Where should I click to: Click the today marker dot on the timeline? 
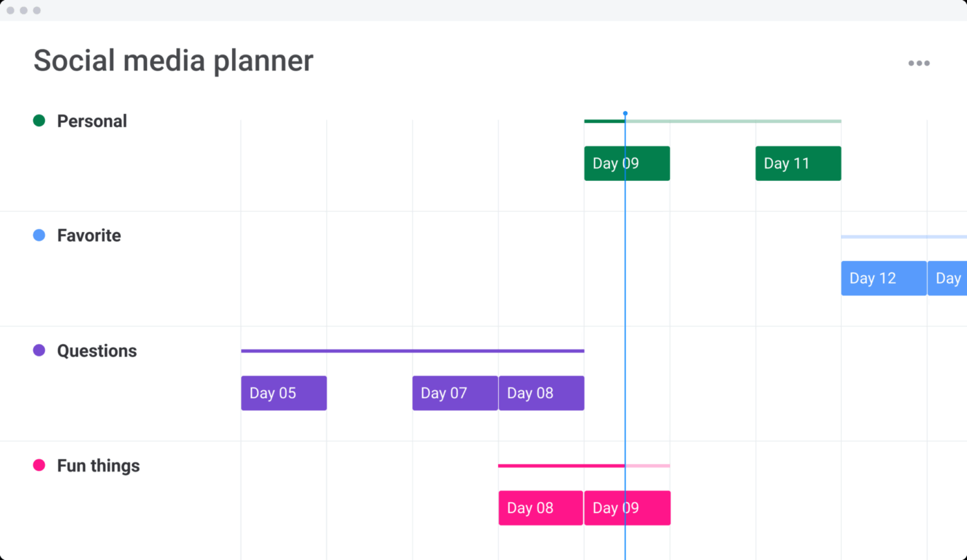click(625, 113)
